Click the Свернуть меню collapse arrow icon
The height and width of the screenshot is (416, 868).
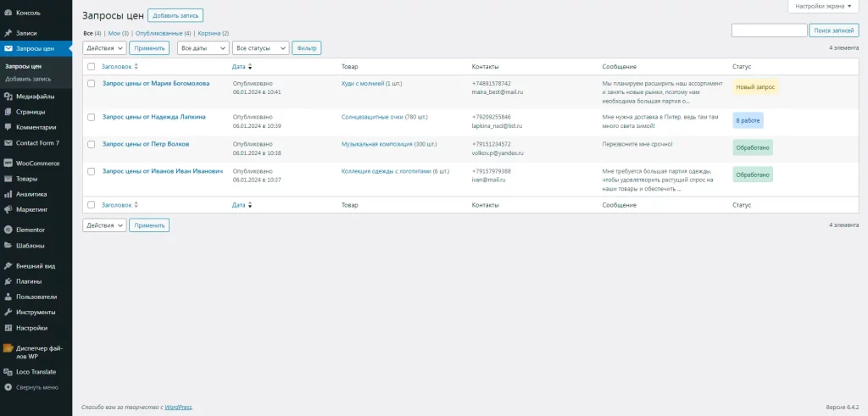[x=8, y=387]
